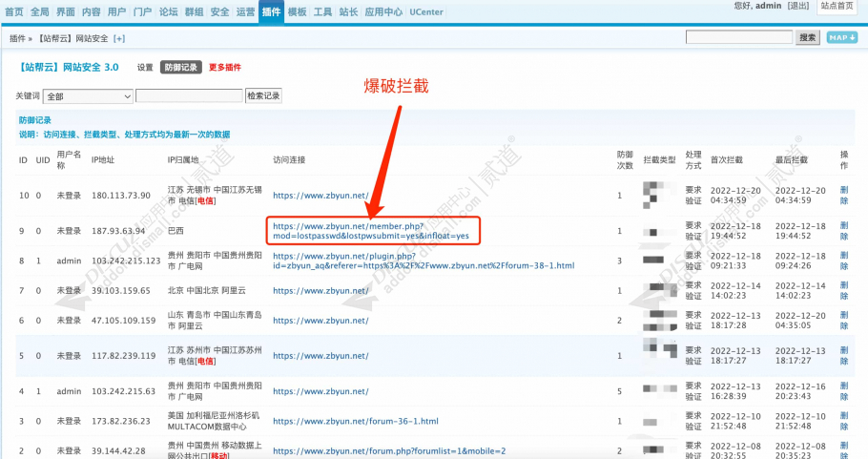Open the 首页 admin menu
The height and width of the screenshot is (459, 868).
point(14,11)
